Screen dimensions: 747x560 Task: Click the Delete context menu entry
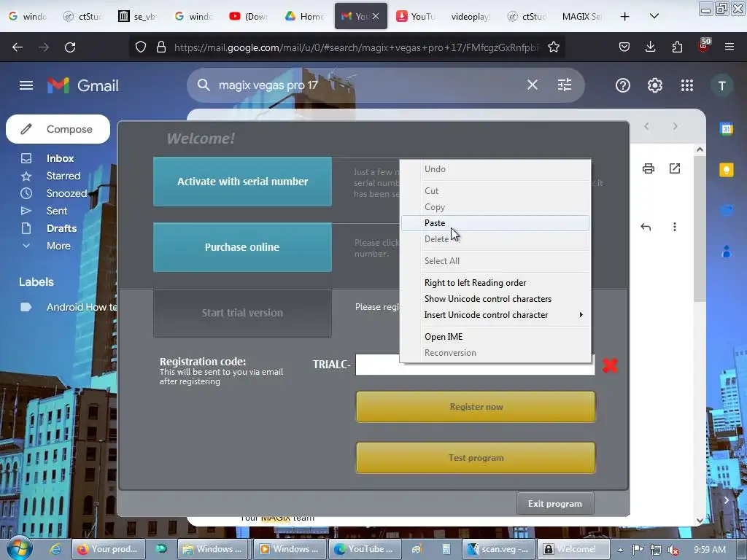[495, 239]
